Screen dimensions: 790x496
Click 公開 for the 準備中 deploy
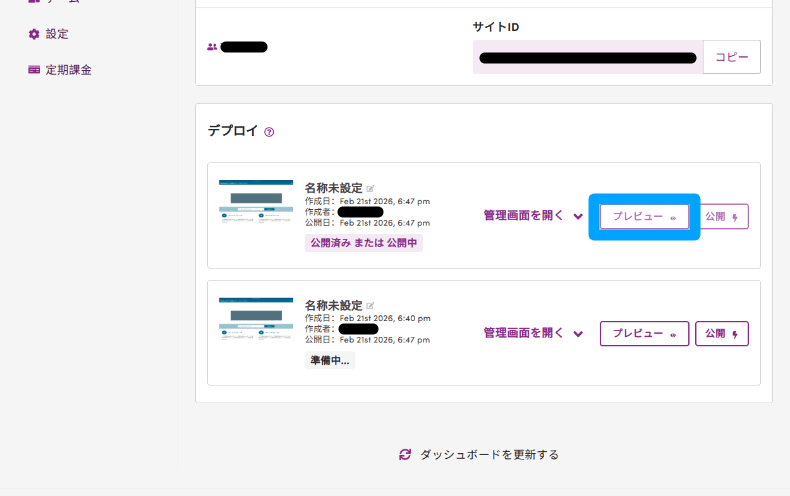(x=722, y=334)
